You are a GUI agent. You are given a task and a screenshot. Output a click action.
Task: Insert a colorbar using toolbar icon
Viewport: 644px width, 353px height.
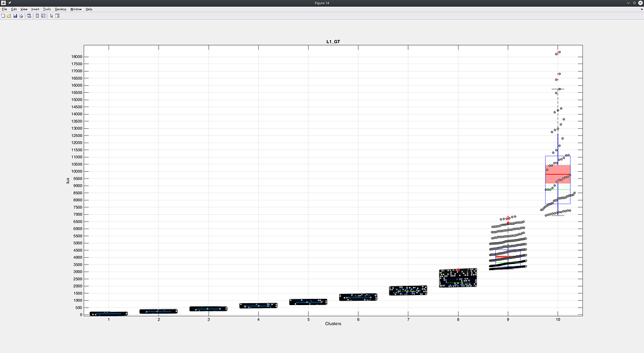point(37,16)
